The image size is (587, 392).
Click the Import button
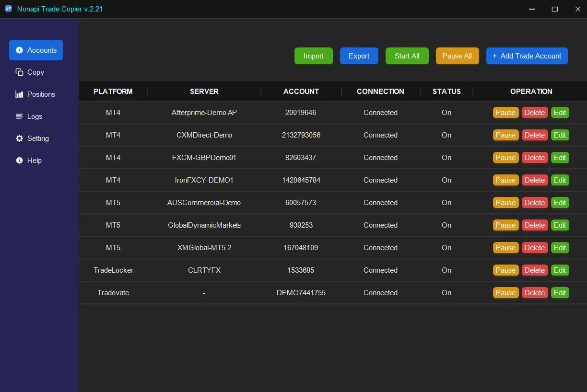314,56
